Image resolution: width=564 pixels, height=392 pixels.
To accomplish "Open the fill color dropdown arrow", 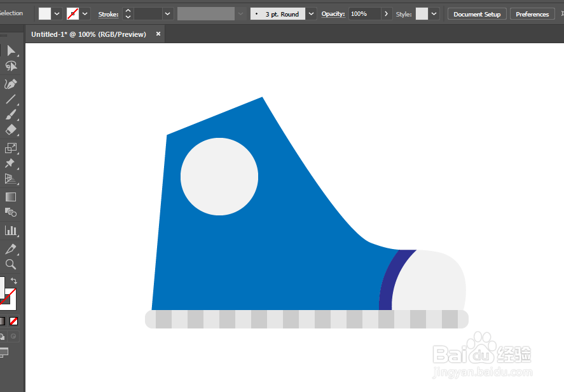I will [x=57, y=14].
